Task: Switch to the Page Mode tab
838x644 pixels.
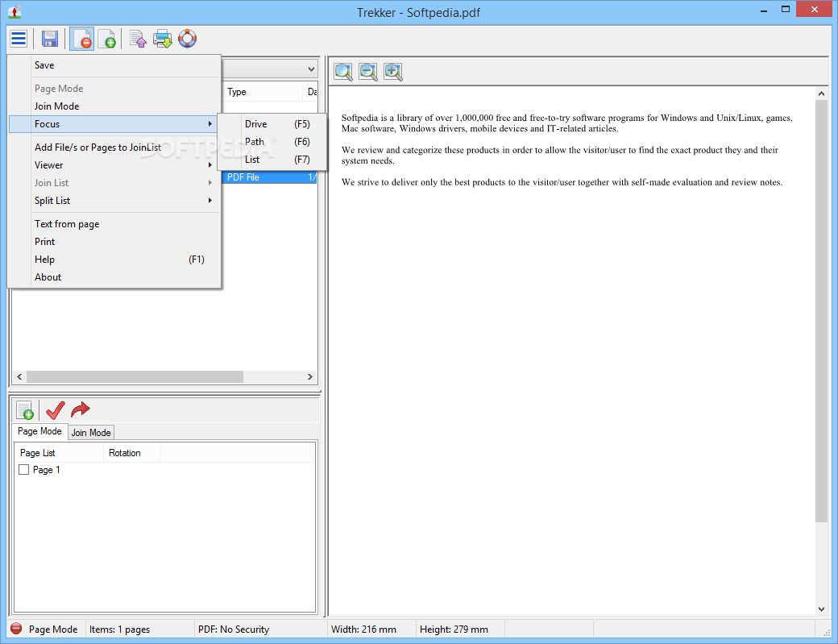Action: [x=39, y=431]
